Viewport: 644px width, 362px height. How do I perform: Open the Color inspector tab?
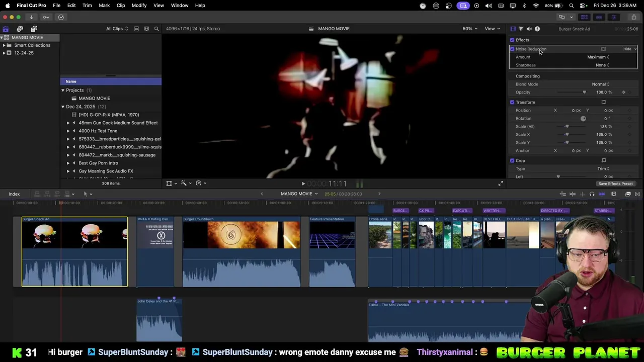[521, 29]
